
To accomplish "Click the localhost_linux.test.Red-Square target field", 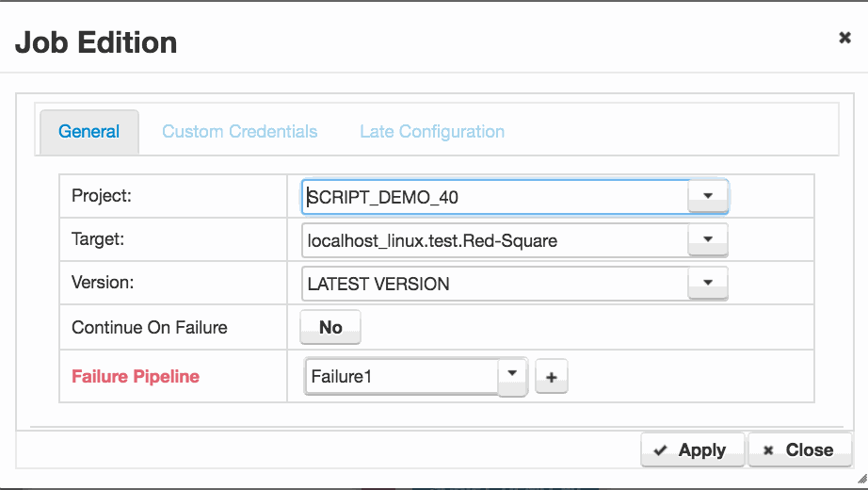I will coord(495,240).
